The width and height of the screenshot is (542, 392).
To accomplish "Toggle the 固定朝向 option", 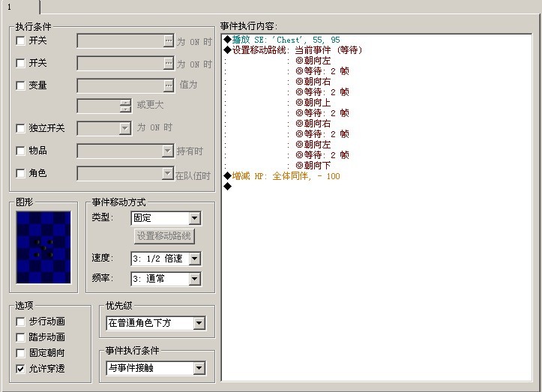I will coord(20,353).
